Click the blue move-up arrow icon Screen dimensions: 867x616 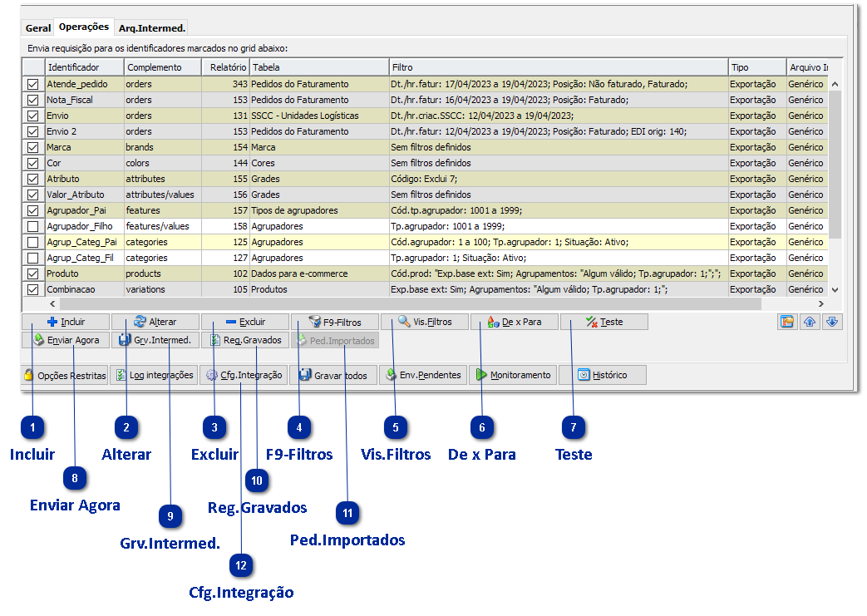click(x=808, y=322)
